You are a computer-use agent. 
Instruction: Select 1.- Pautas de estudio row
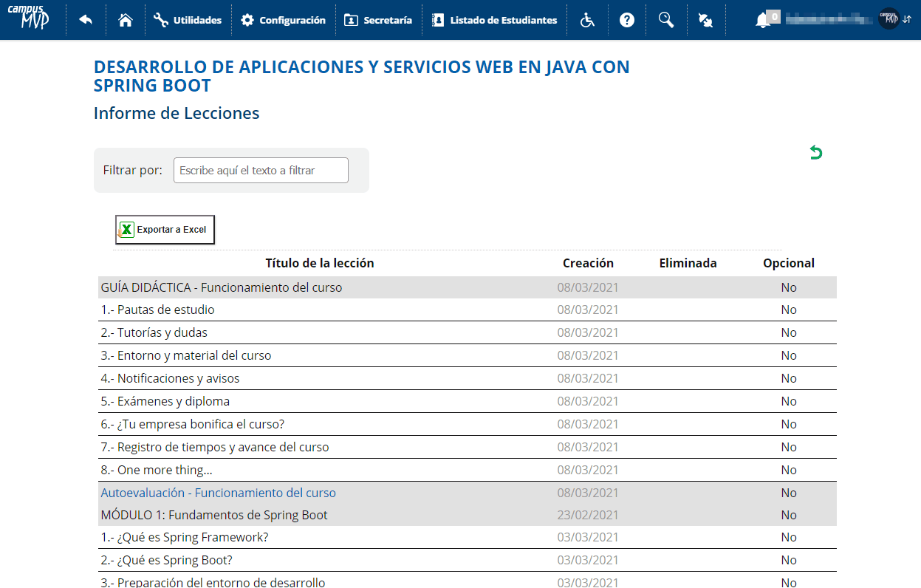click(468, 310)
